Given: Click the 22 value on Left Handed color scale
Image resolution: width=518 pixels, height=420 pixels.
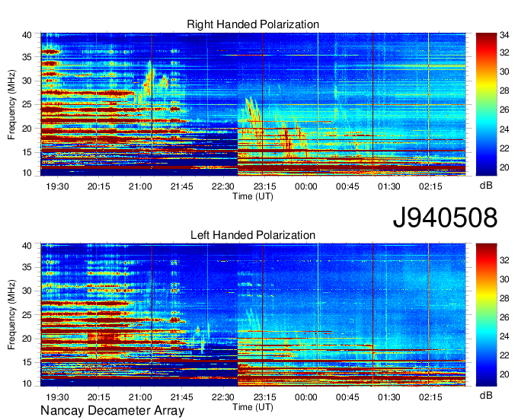Looking at the screenshot, I should pyautogui.click(x=504, y=355).
